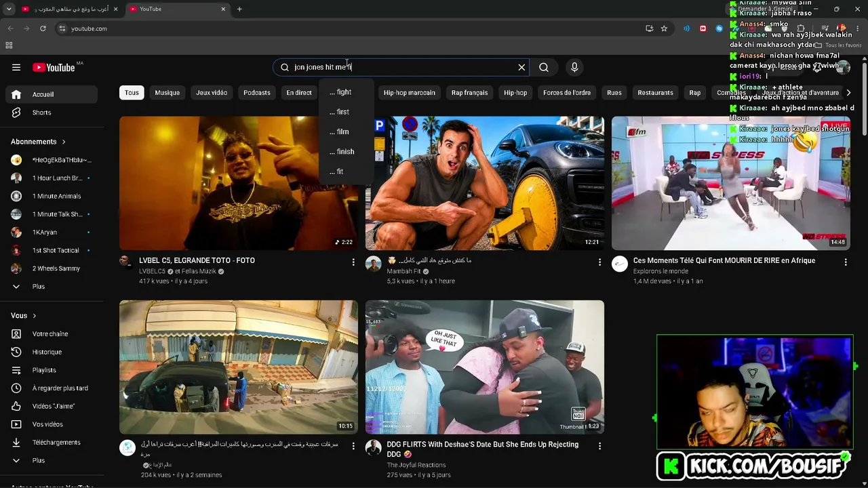This screenshot has height=488, width=868.
Task: Open the apps grid in bookmarks bar
Action: pyautogui.click(x=9, y=45)
